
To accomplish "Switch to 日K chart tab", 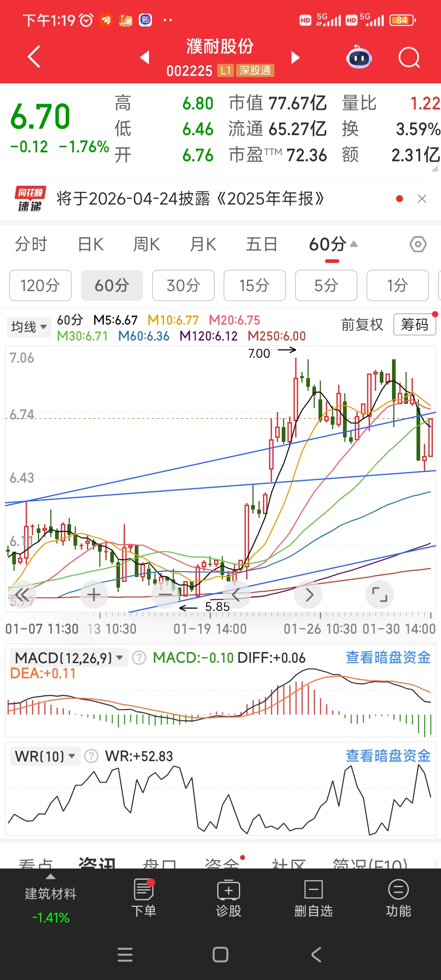I will tap(91, 245).
